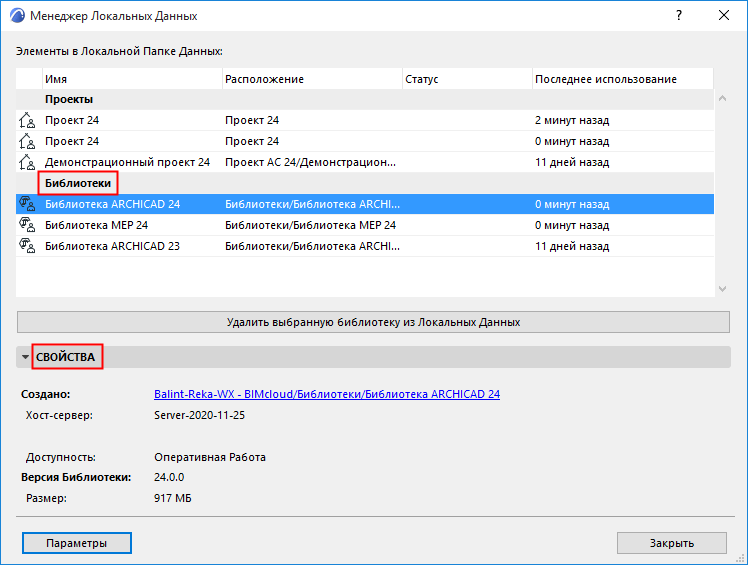Click the 'Хост-сервер:' label
The width and height of the screenshot is (748, 565).
click(59, 415)
